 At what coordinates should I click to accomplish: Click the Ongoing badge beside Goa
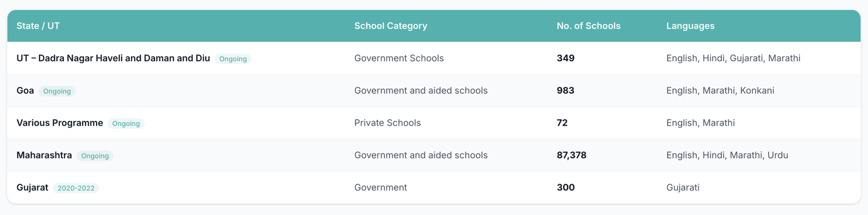coord(57,91)
